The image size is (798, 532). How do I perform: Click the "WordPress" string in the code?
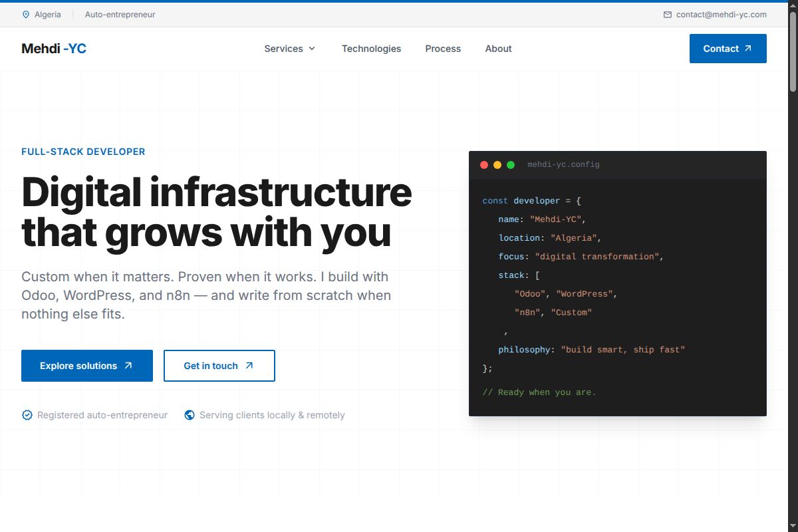[584, 294]
